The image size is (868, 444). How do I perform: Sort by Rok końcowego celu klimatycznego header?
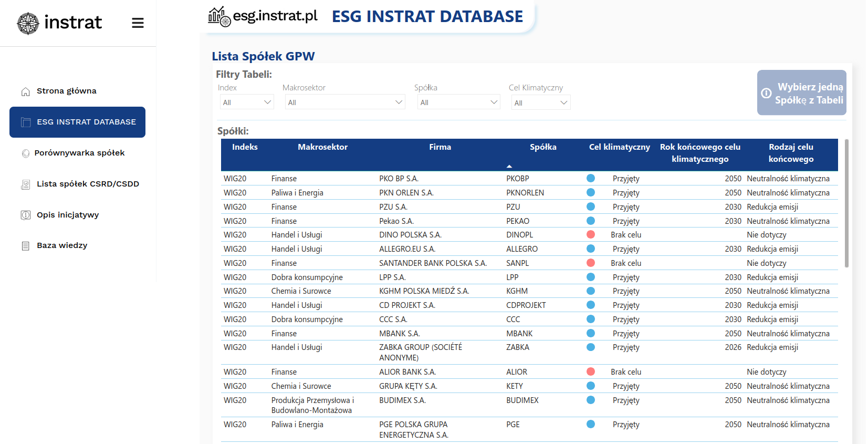[x=700, y=153]
